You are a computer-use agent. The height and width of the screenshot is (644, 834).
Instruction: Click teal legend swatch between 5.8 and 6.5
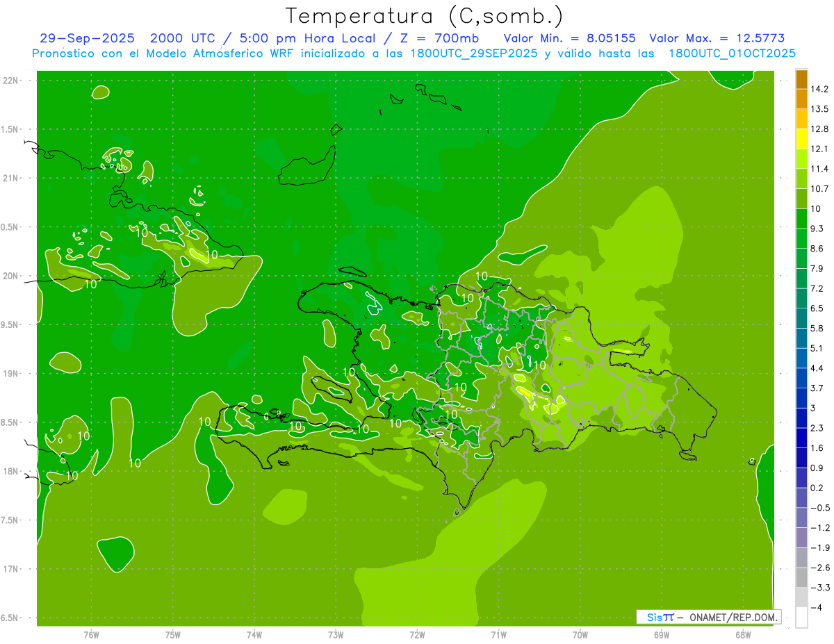801,319
